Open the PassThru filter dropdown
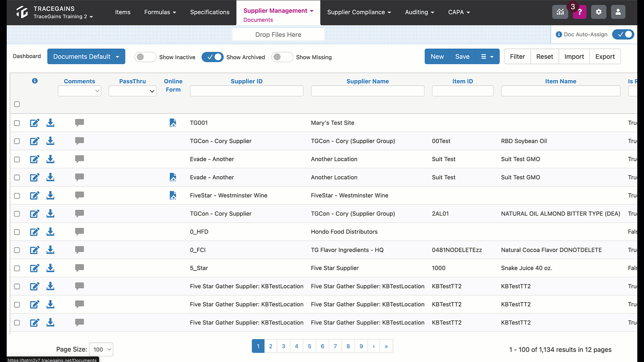The height and width of the screenshot is (362, 644). point(132,91)
